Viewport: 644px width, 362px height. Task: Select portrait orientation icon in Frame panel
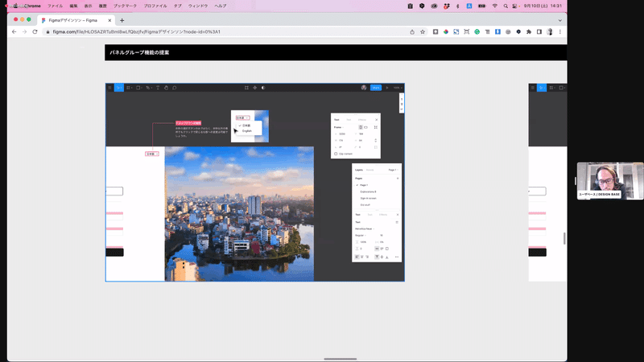coord(361,127)
